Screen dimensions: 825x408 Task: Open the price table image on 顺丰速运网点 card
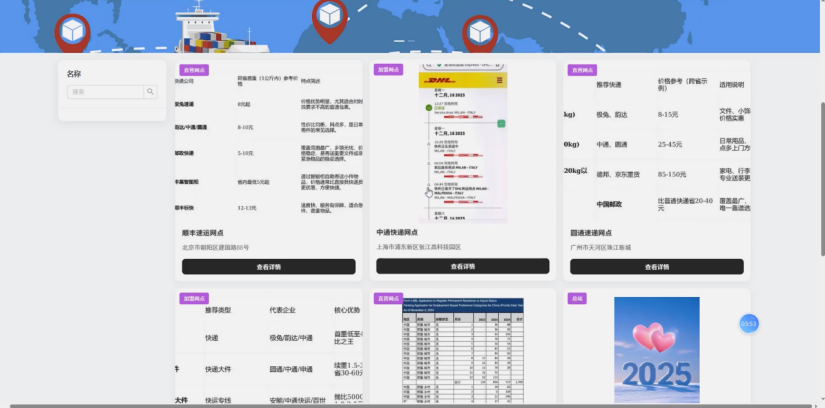coord(269,142)
